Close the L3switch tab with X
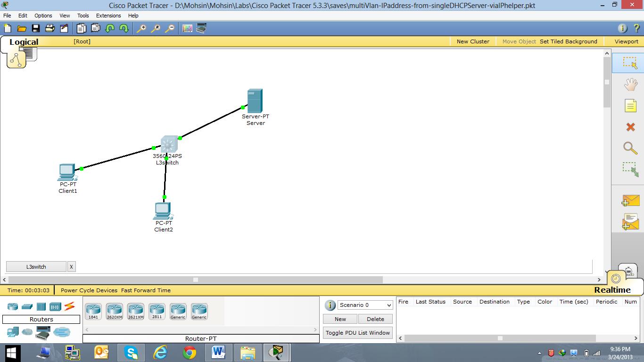Image resolution: width=644 pixels, height=362 pixels. (x=71, y=267)
